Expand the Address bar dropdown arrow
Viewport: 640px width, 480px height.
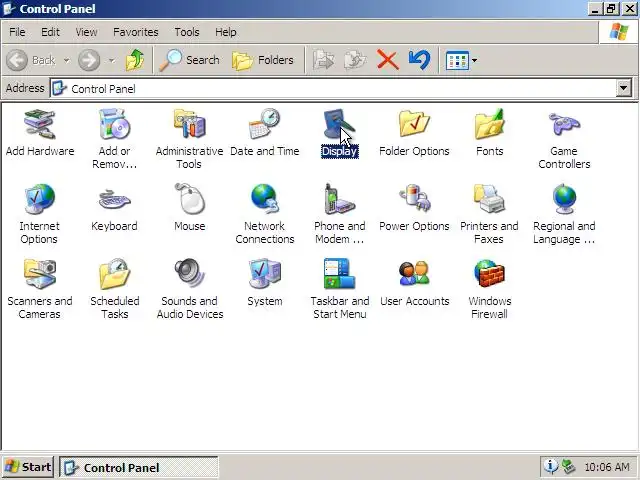(624, 88)
